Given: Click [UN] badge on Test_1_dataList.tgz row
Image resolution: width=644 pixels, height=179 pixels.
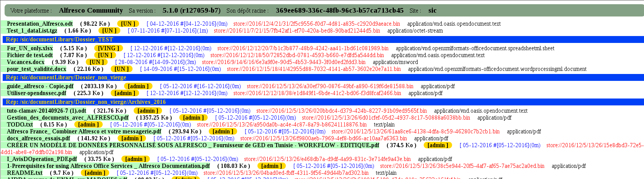Looking at the screenshot, I should tap(110, 31).
